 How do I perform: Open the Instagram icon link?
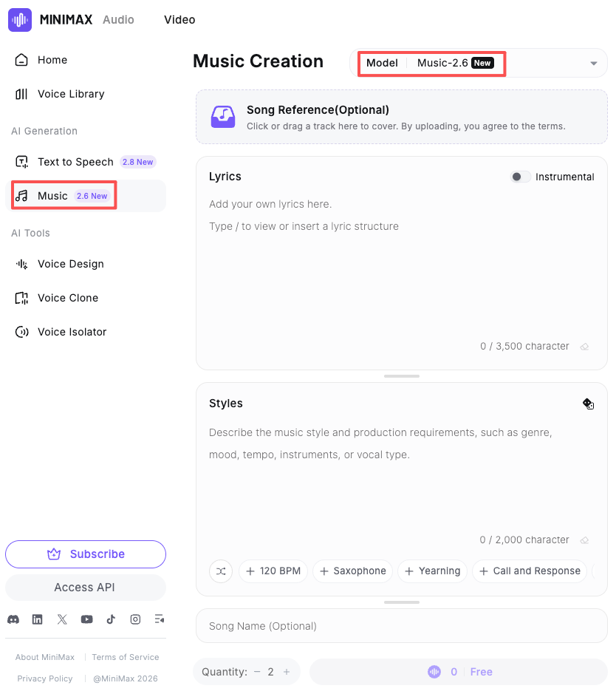point(135,619)
